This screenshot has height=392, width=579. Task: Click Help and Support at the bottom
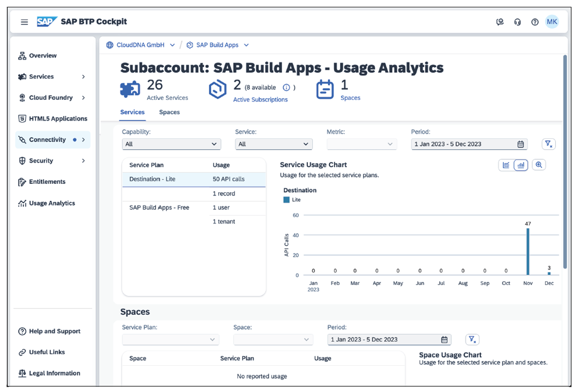click(50, 331)
